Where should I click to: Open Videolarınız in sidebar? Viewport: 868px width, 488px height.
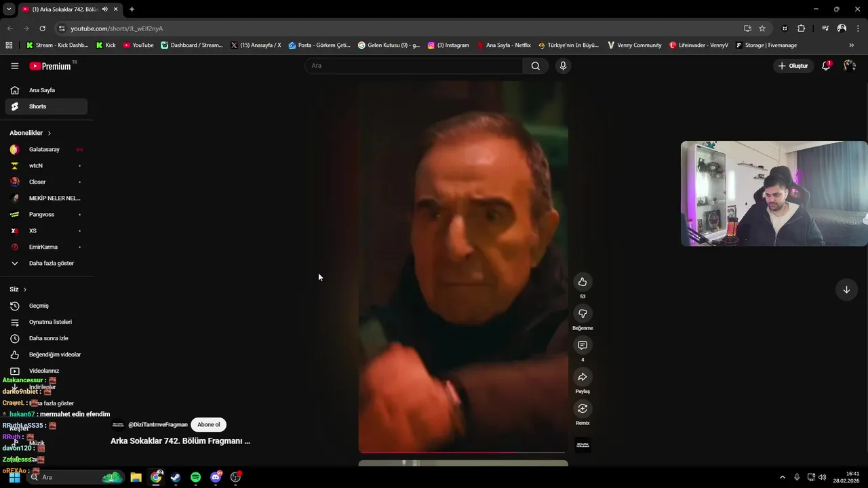46,371
